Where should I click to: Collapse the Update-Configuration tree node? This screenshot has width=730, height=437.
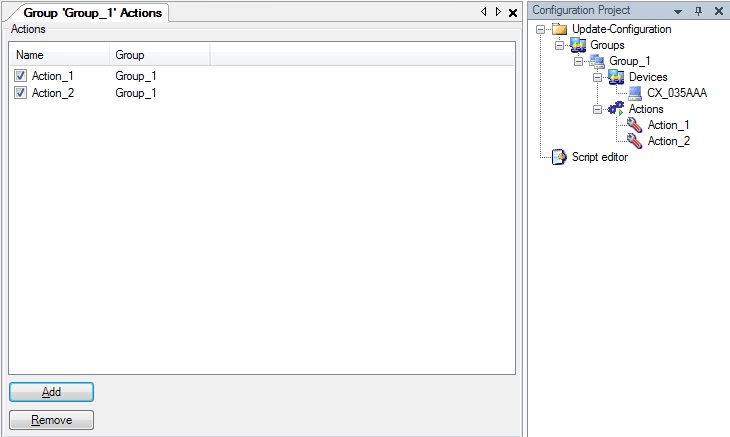point(541,29)
